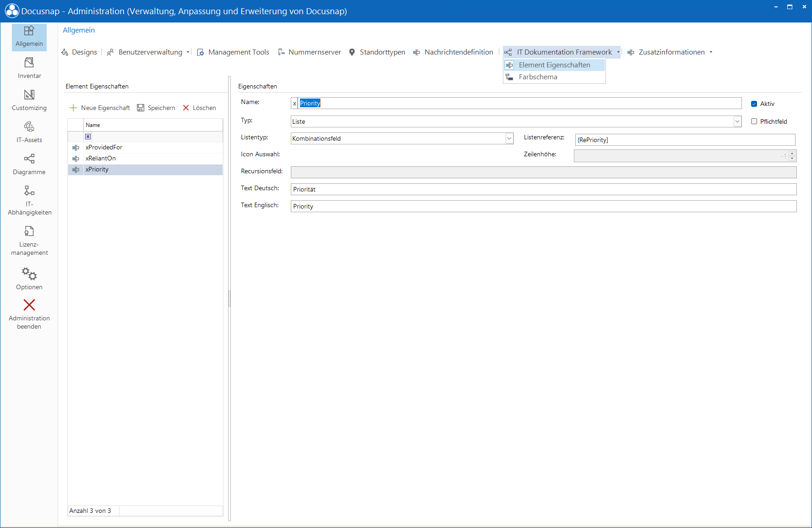Viewport: 812px width, 528px height.
Task: Expand the Benutzerverwaltung dropdown
Action: pyautogui.click(x=188, y=52)
